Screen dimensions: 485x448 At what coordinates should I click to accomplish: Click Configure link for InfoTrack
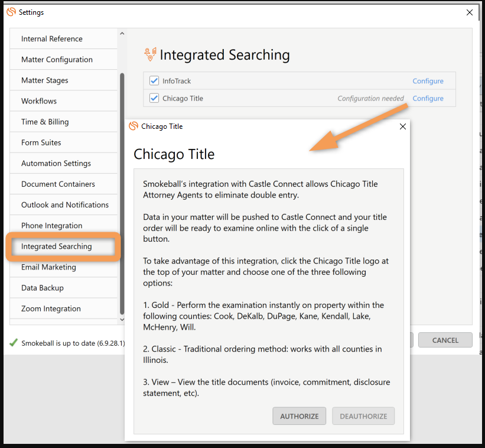[428, 81]
